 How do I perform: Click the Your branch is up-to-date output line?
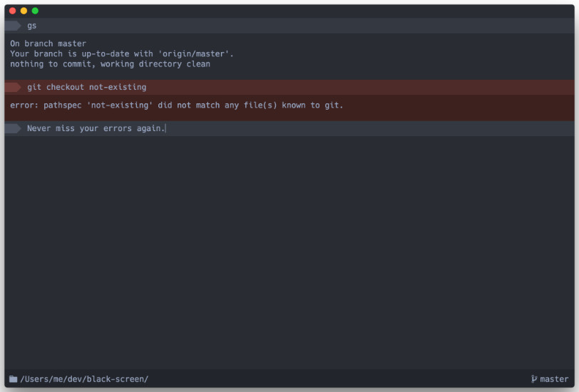[x=122, y=54]
